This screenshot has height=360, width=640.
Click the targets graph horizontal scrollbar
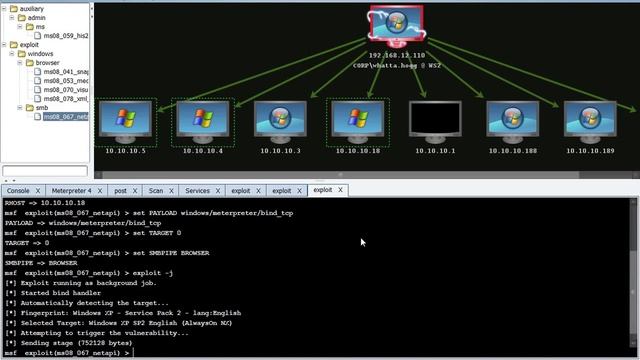341,175
